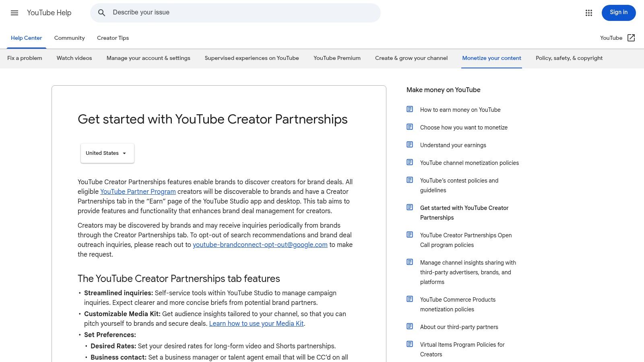Image resolution: width=644 pixels, height=362 pixels.
Task: Click the Make money on YouTube heading
Action: point(444,90)
